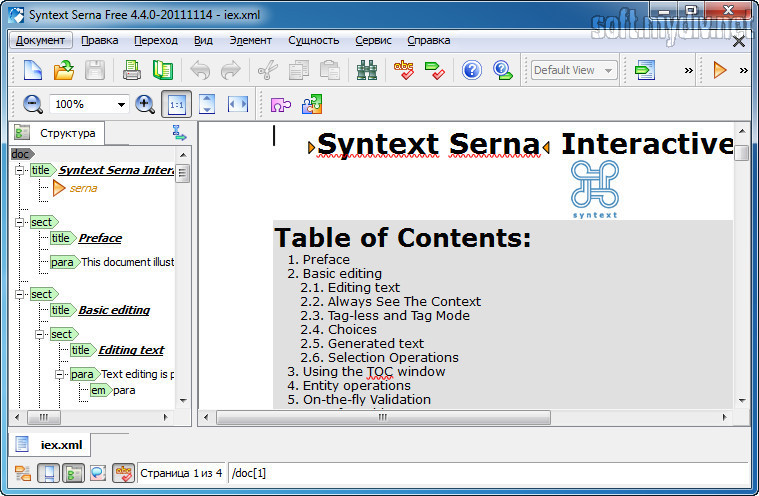
Task: Select the serna entity node in the tree
Action: (83, 188)
